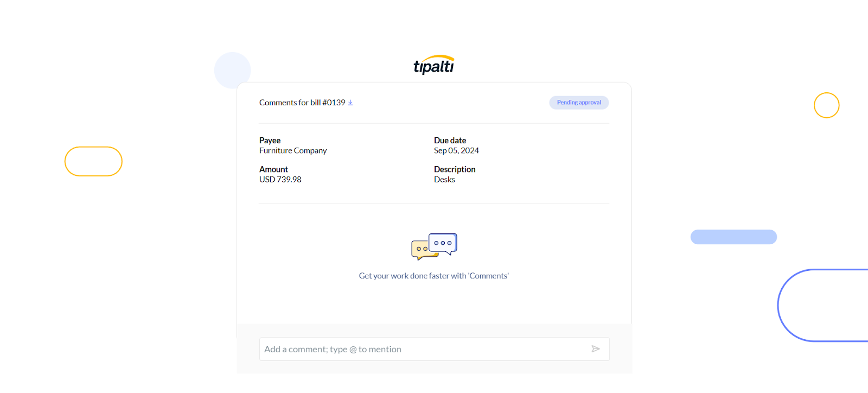Click the yellow circle outline decoration
868x393 pixels.
tap(826, 105)
